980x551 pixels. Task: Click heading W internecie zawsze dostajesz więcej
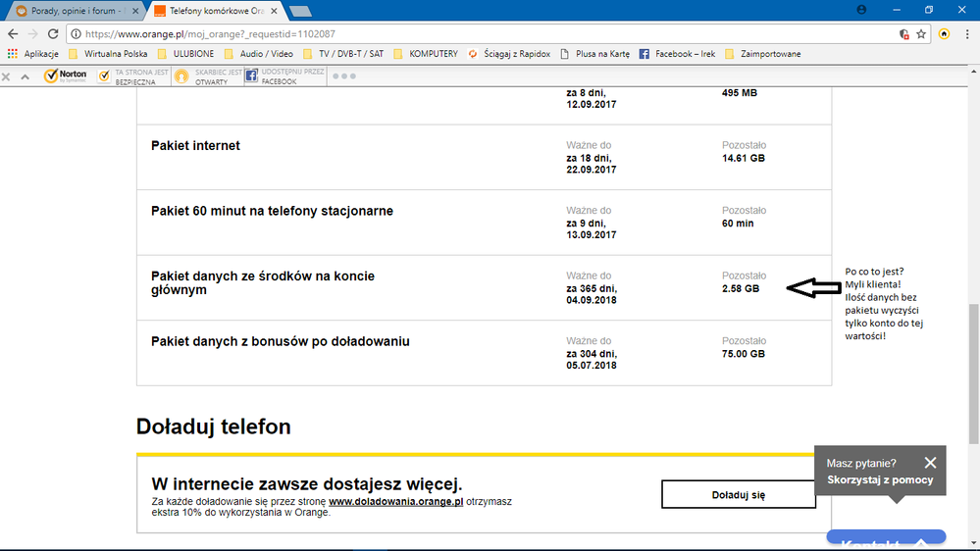tap(307, 484)
